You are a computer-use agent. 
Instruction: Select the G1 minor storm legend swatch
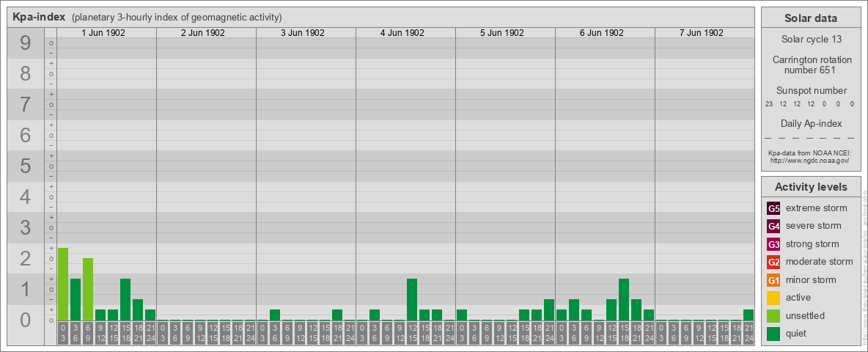click(x=773, y=279)
